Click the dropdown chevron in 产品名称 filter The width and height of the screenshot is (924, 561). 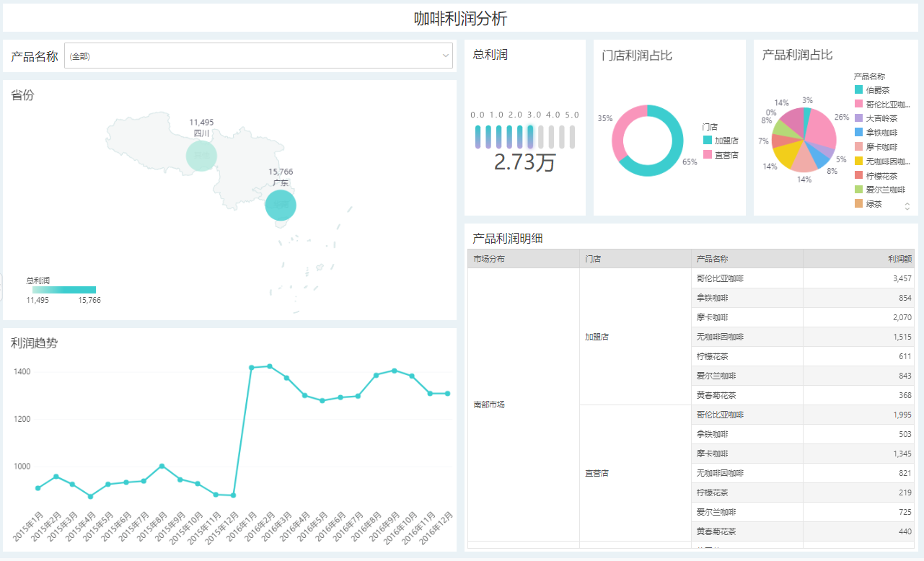pyautogui.click(x=446, y=56)
